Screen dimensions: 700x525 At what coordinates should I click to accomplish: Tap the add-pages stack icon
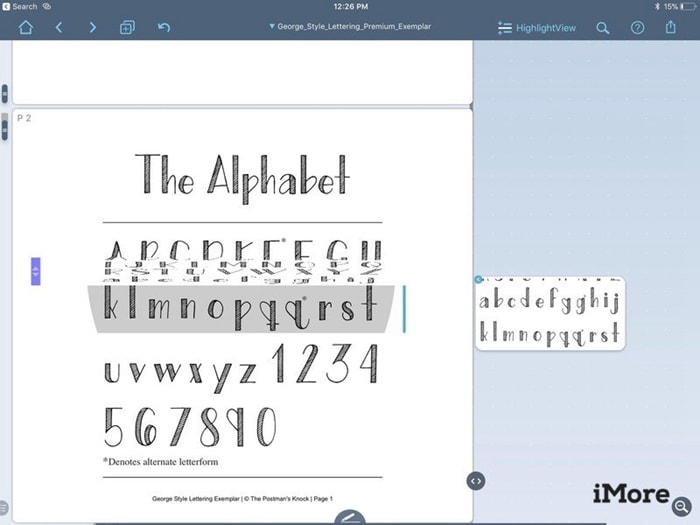point(127,28)
